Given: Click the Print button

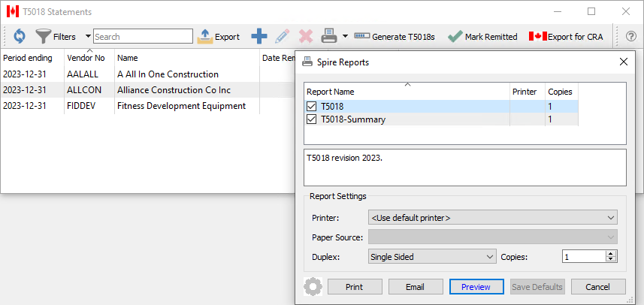Looking at the screenshot, I should (355, 287).
